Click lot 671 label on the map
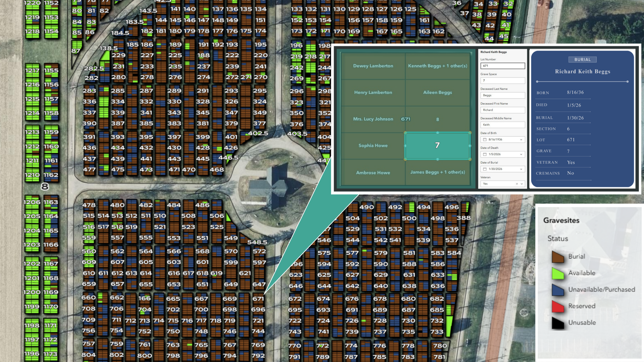 [258, 299]
